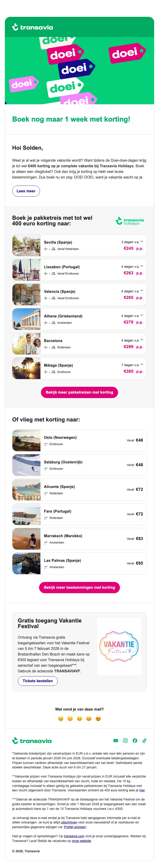Open the Transavia Facebook icon

[135, 740]
